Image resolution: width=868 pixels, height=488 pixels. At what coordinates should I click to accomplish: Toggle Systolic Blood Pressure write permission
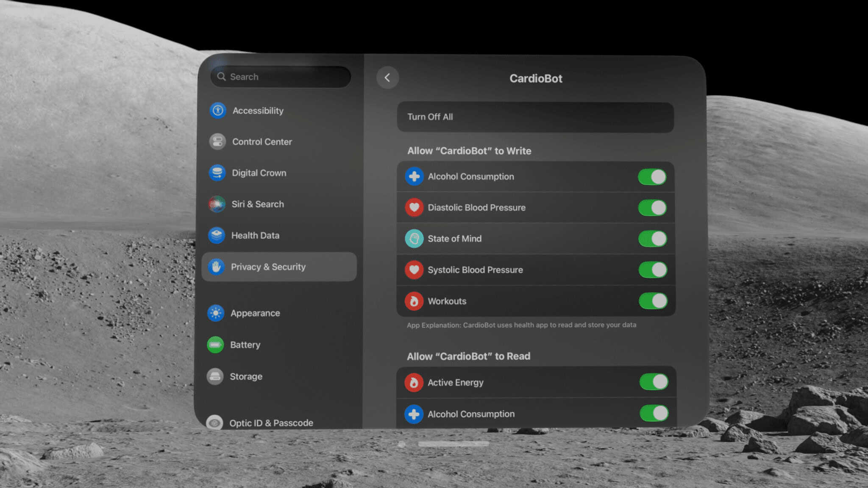click(x=653, y=270)
